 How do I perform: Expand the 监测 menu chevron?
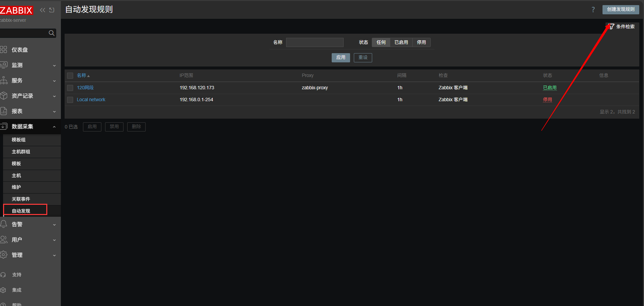(x=54, y=65)
